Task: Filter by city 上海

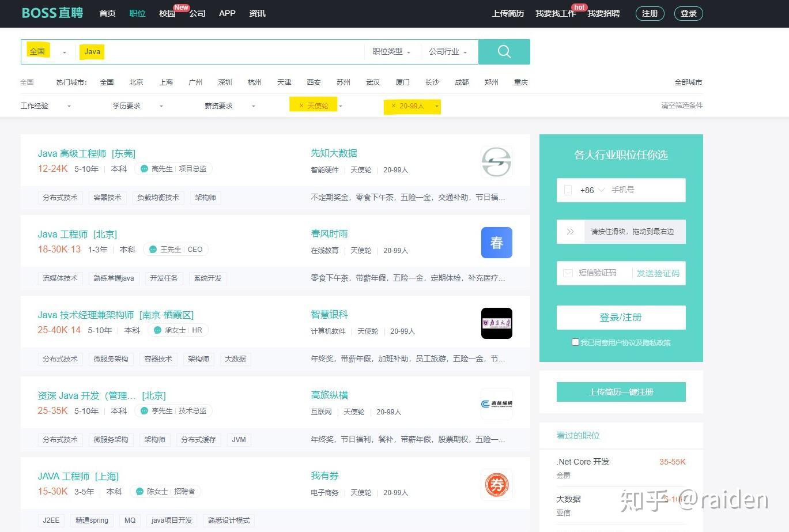Action: point(166,82)
